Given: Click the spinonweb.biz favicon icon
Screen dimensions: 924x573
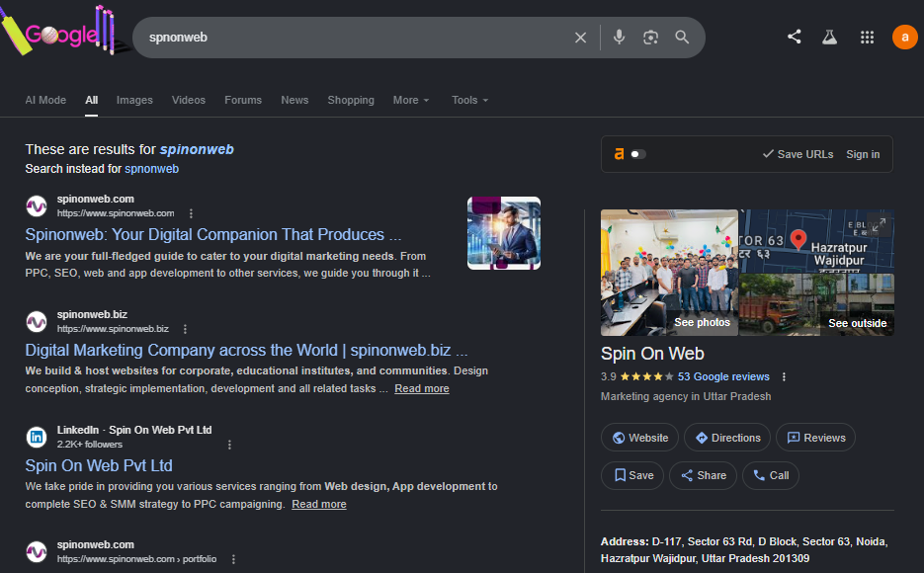Looking at the screenshot, I should (x=37, y=321).
